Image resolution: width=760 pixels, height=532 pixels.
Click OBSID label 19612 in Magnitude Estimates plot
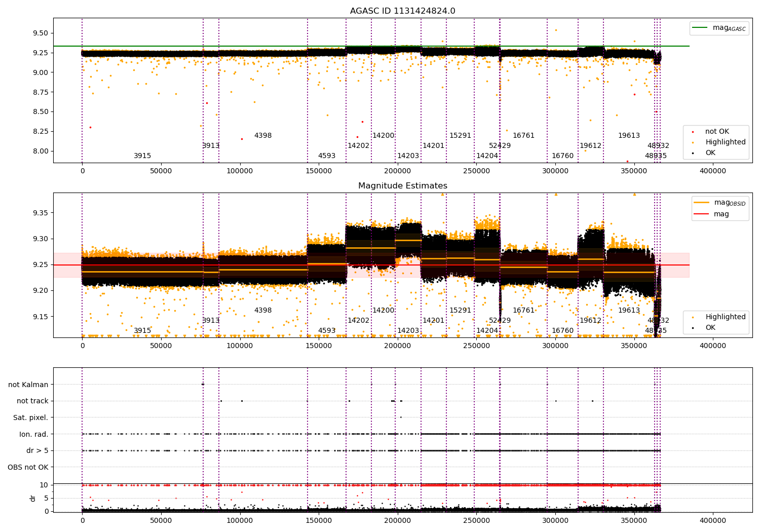590,320
